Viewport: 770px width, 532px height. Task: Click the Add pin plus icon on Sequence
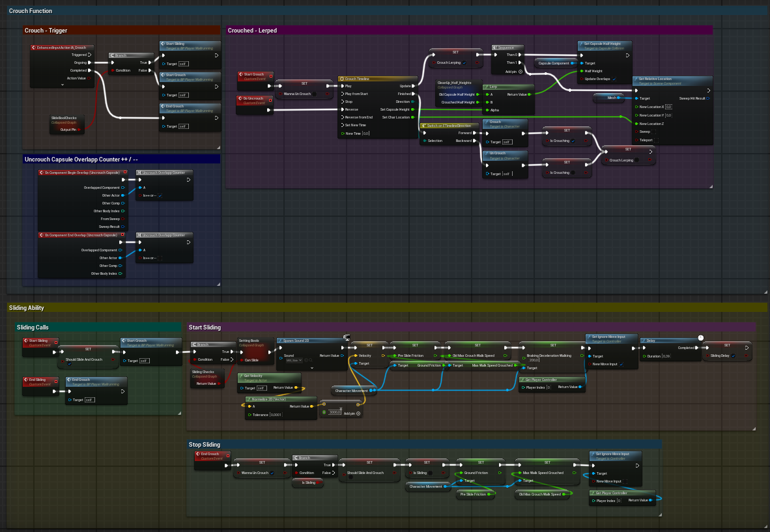(520, 71)
